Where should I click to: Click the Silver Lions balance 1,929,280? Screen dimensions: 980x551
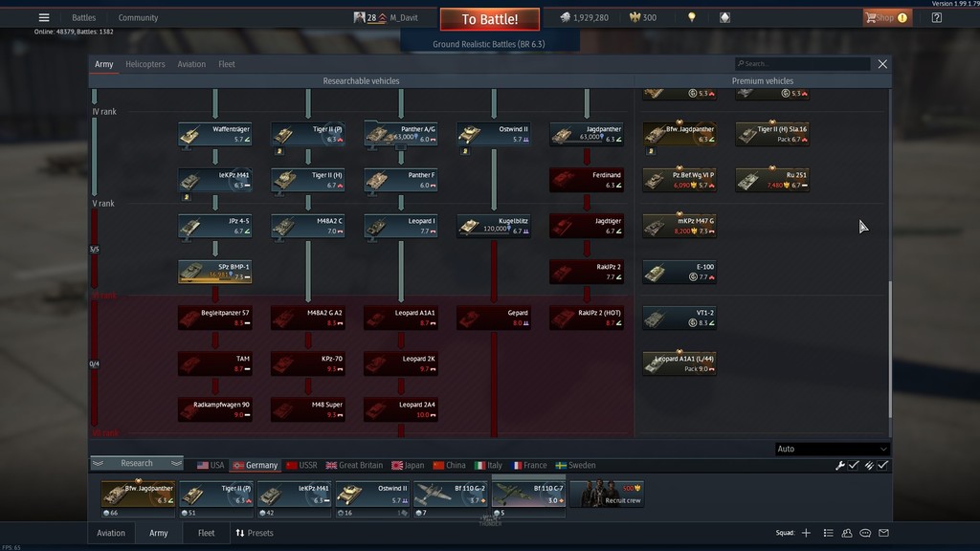click(x=585, y=17)
